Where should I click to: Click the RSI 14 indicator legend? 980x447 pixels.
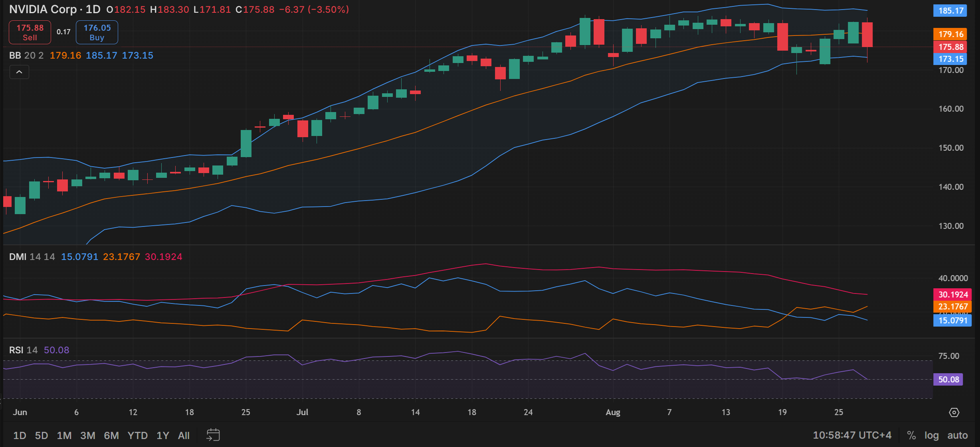(x=23, y=350)
